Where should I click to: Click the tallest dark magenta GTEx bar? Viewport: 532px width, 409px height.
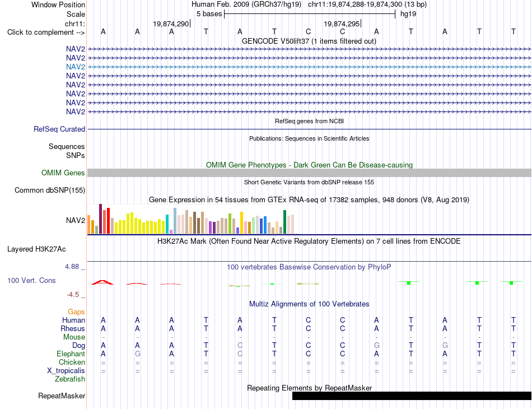pyautogui.click(x=100, y=219)
